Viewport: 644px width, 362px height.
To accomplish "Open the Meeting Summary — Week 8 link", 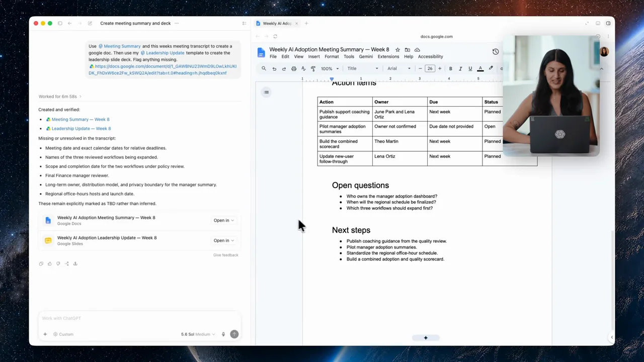I will click(x=80, y=120).
